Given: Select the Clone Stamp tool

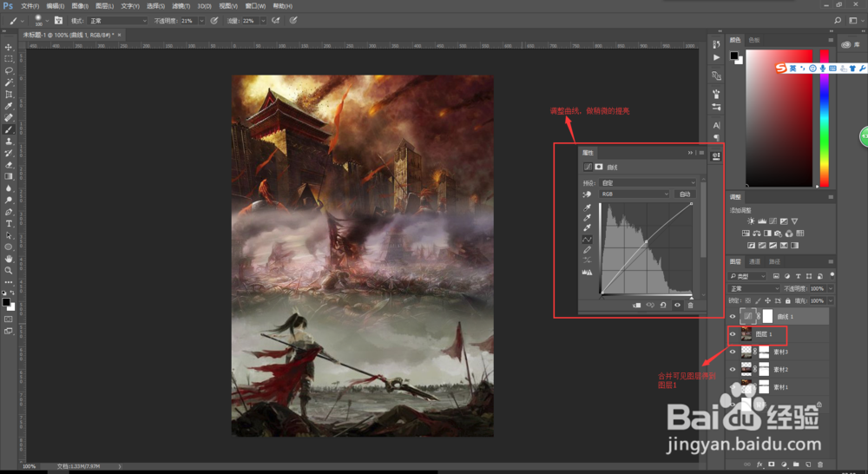Looking at the screenshot, I should (x=9, y=142).
